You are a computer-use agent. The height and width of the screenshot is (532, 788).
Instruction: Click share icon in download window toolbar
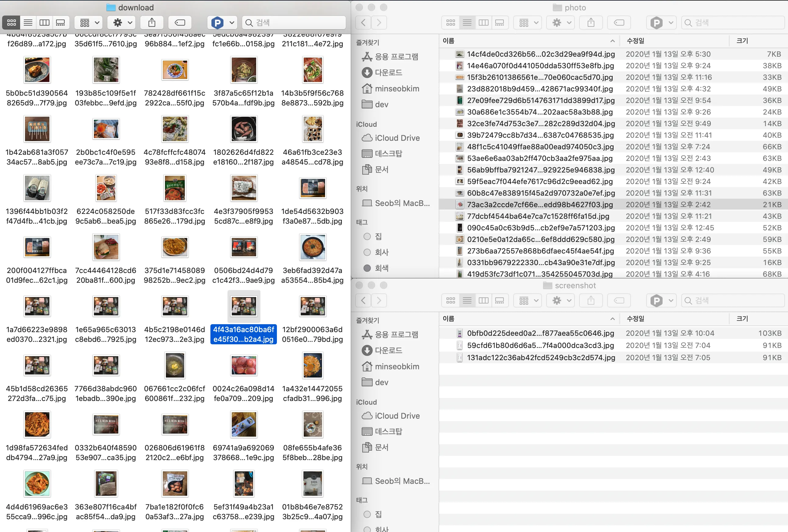tap(152, 23)
